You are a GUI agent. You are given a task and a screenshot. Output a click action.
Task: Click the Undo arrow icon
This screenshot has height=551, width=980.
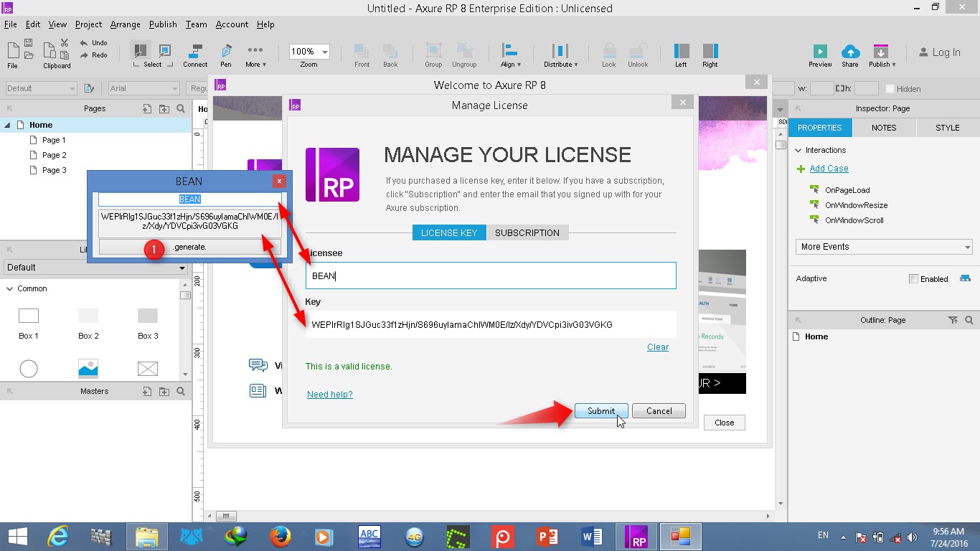[84, 43]
